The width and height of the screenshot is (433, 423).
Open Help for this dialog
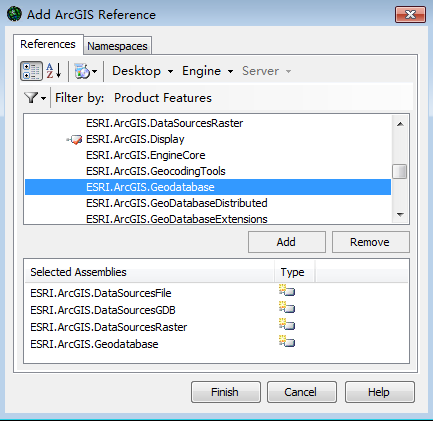pyautogui.click(x=380, y=392)
